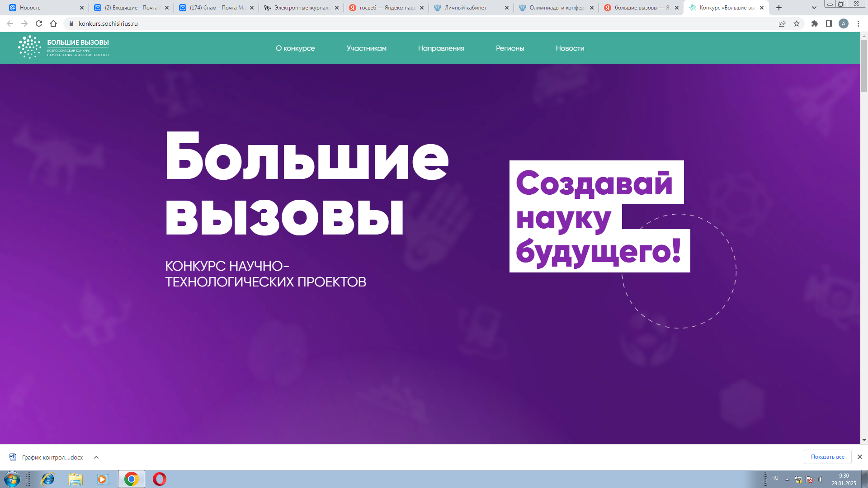Image resolution: width=868 pixels, height=488 pixels.
Task: Open Chrome's three-dot menu
Action: coord(858,23)
